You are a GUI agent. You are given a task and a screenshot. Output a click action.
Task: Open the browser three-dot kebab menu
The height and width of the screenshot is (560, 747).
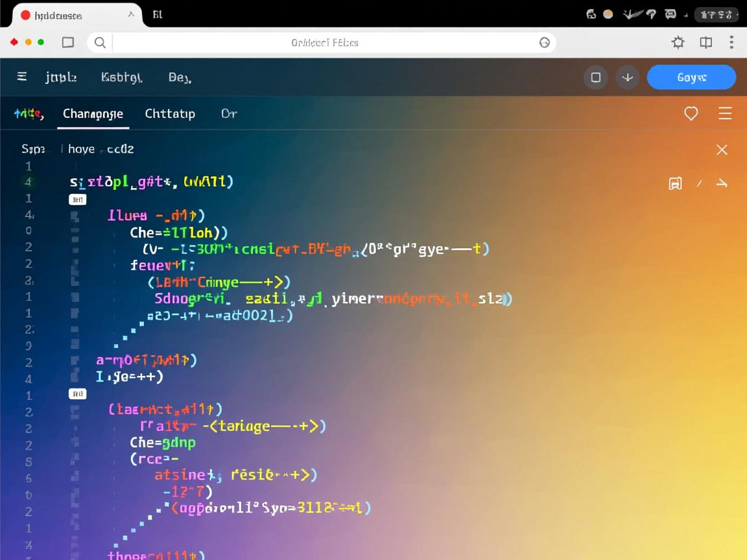[731, 43]
